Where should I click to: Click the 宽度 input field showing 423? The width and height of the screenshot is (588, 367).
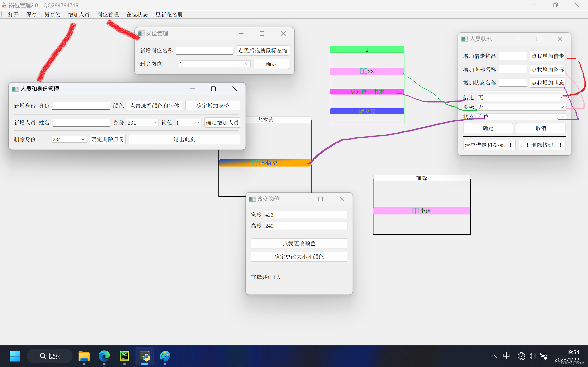click(305, 215)
